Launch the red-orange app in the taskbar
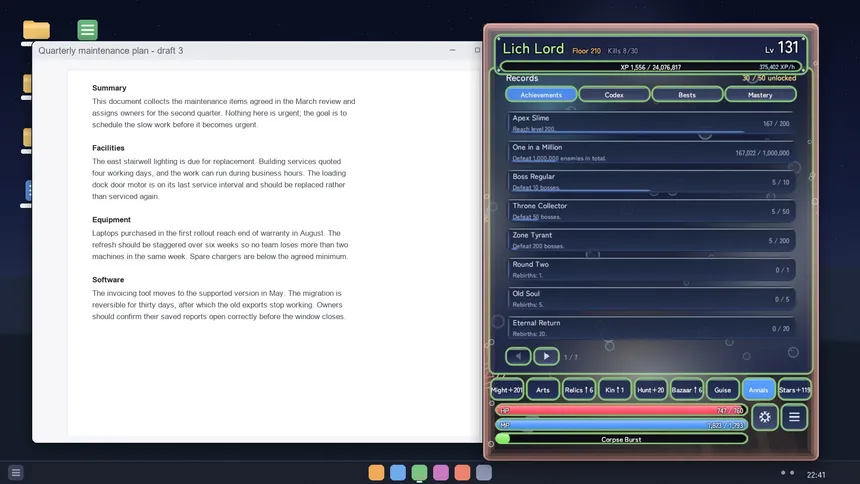The image size is (860, 484). click(x=462, y=472)
